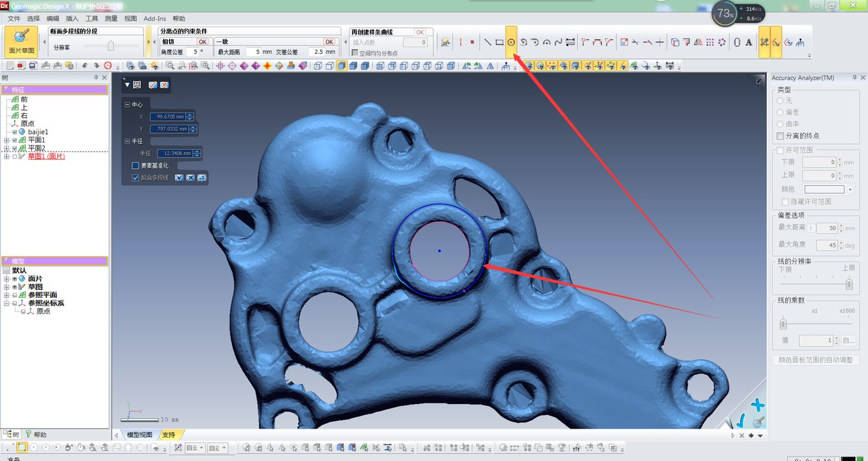The height and width of the screenshot is (461, 868).
Task: Open the Add-Ins menu
Action: coord(154,19)
